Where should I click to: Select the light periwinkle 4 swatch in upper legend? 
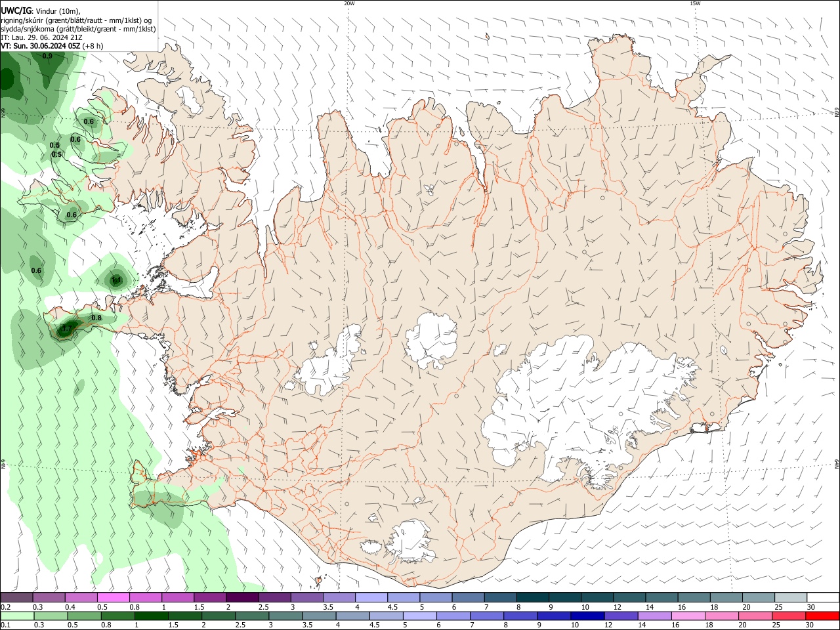pos(371,598)
